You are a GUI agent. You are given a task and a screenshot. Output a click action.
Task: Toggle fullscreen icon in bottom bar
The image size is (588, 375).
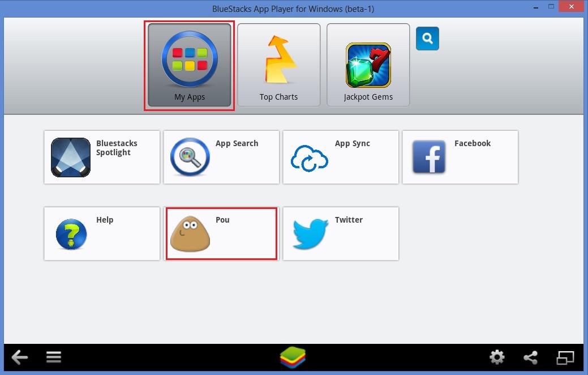[x=565, y=357]
